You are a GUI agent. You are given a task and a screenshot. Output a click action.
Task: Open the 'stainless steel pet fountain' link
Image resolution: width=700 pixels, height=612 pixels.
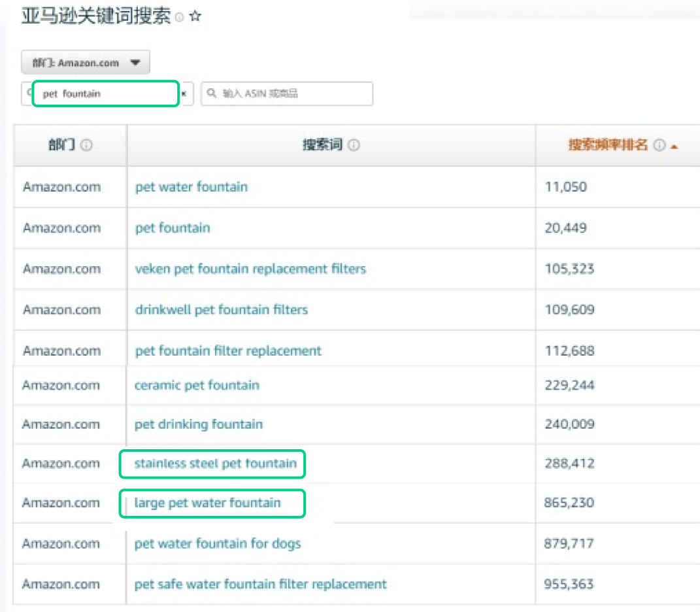coord(215,464)
